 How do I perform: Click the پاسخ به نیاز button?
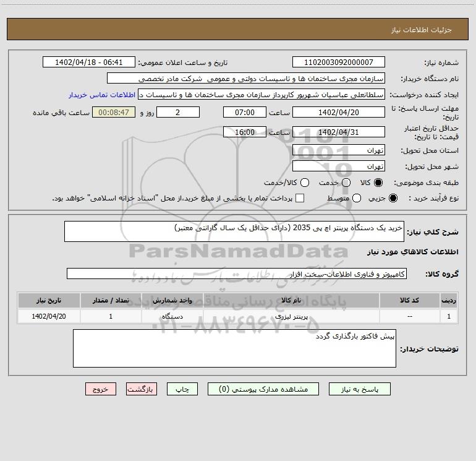(359, 389)
